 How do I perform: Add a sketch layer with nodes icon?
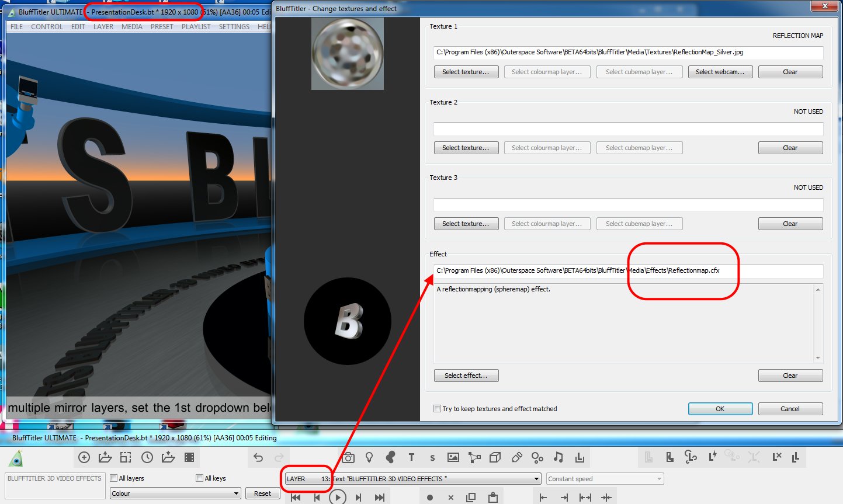tap(474, 457)
